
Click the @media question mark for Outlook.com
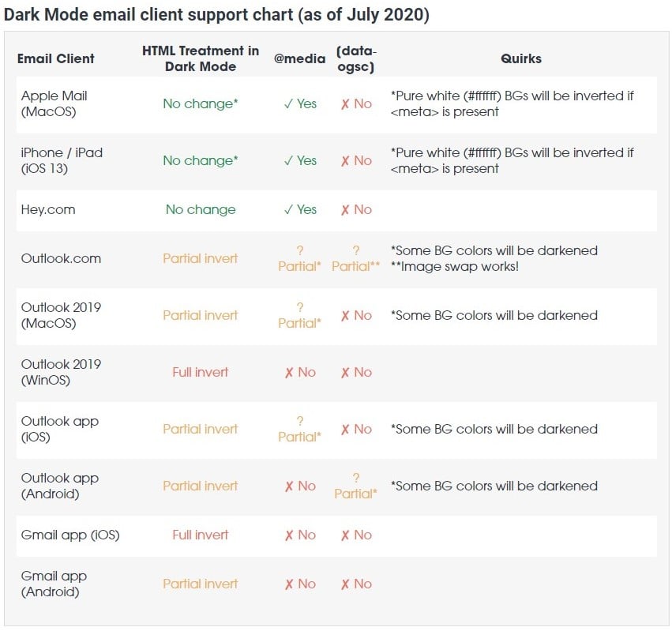300,250
